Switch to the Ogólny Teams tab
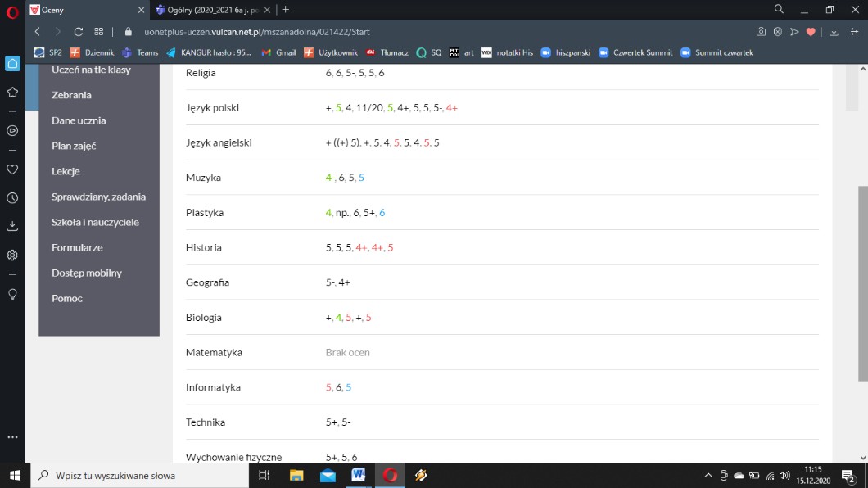The height and width of the screenshot is (488, 868). [x=211, y=10]
